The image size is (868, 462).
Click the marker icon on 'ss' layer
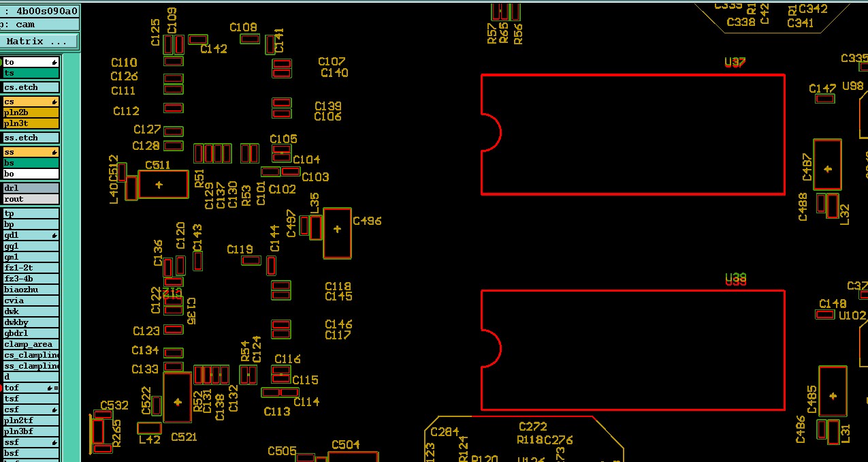[54, 152]
